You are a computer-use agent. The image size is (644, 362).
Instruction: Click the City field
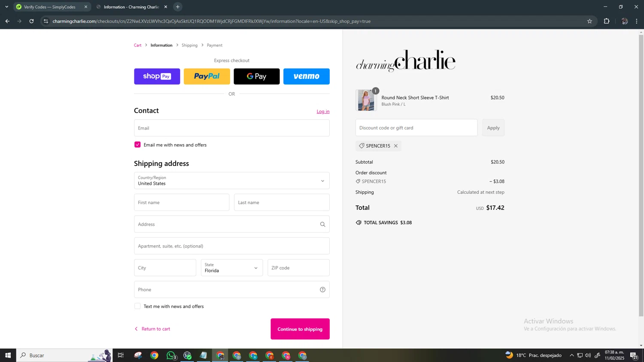tap(165, 268)
